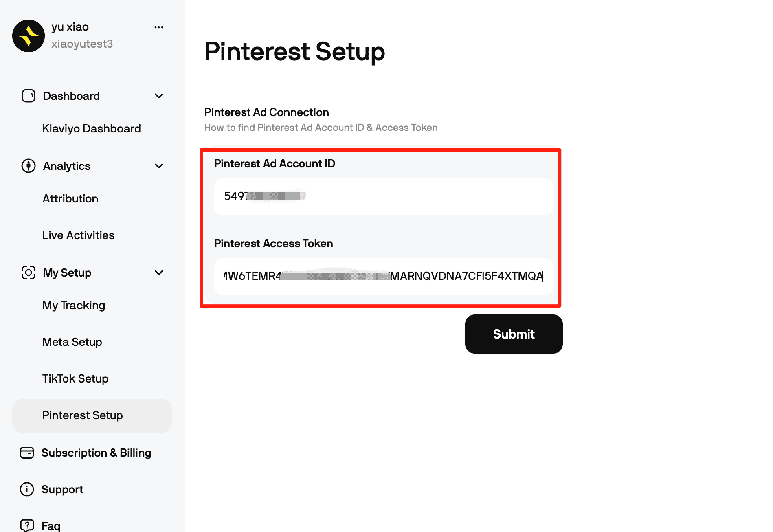The width and height of the screenshot is (773, 532).
Task: Collapse the Dashboard section chevron
Action: (x=158, y=96)
